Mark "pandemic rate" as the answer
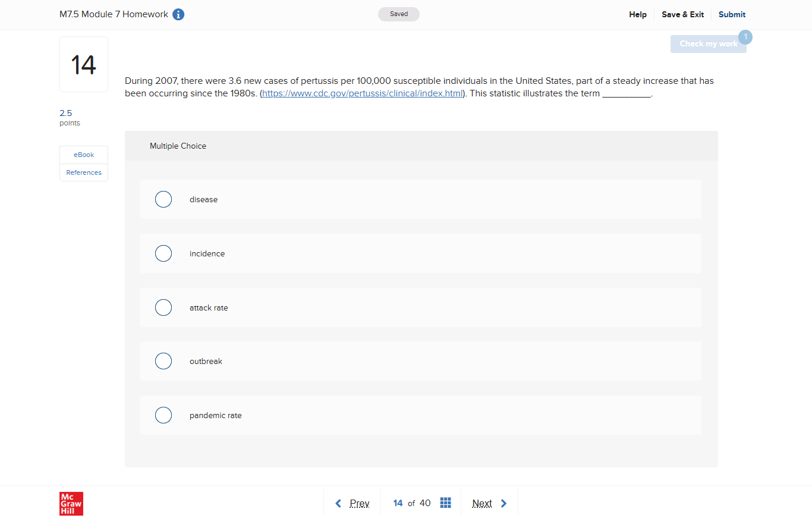Image resolution: width=812 pixels, height=521 pixels. (163, 415)
